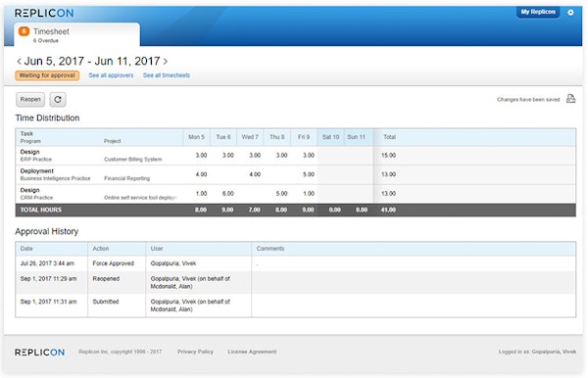This screenshot has width=588, height=378.
Task: Click Changes have been saved message
Action: tap(528, 99)
